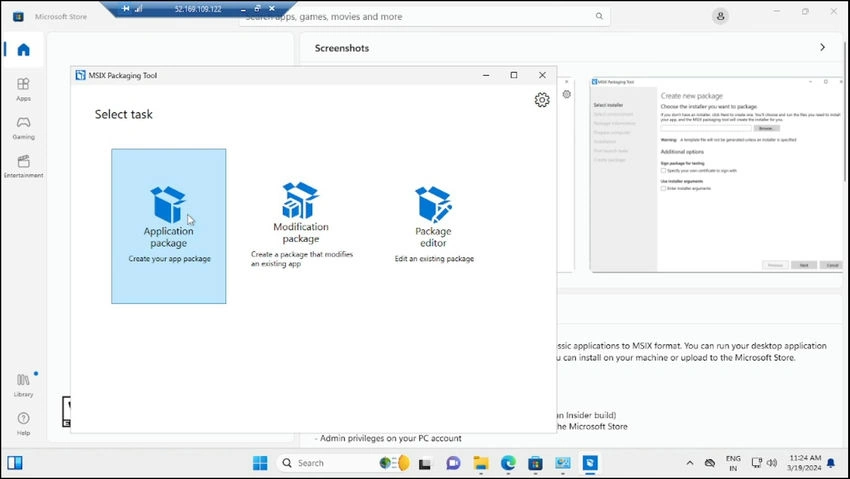Select the Package editor task
This screenshot has height=479, width=850.
[x=434, y=224]
